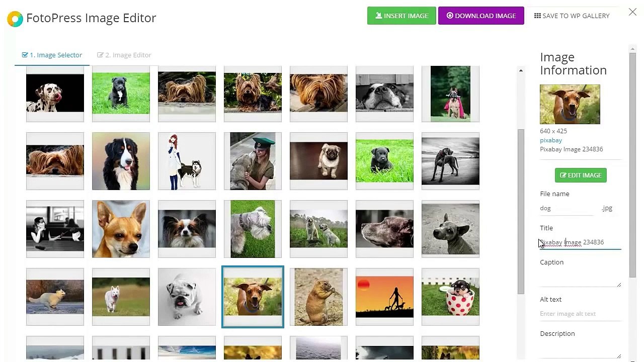This screenshot has width=644, height=362.
Task: Click the highlighted brown dog thumbnail in grid
Action: [x=253, y=297]
